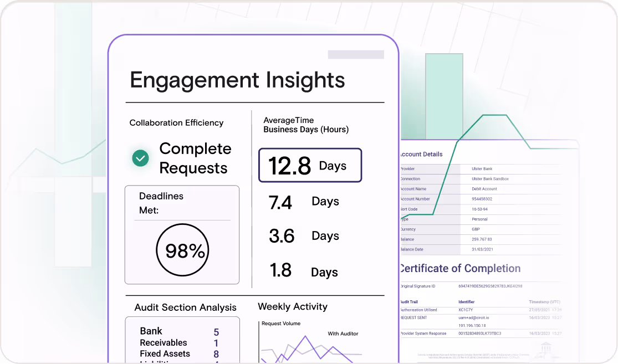Select the highlighted 12.8 Days box

pos(310,165)
